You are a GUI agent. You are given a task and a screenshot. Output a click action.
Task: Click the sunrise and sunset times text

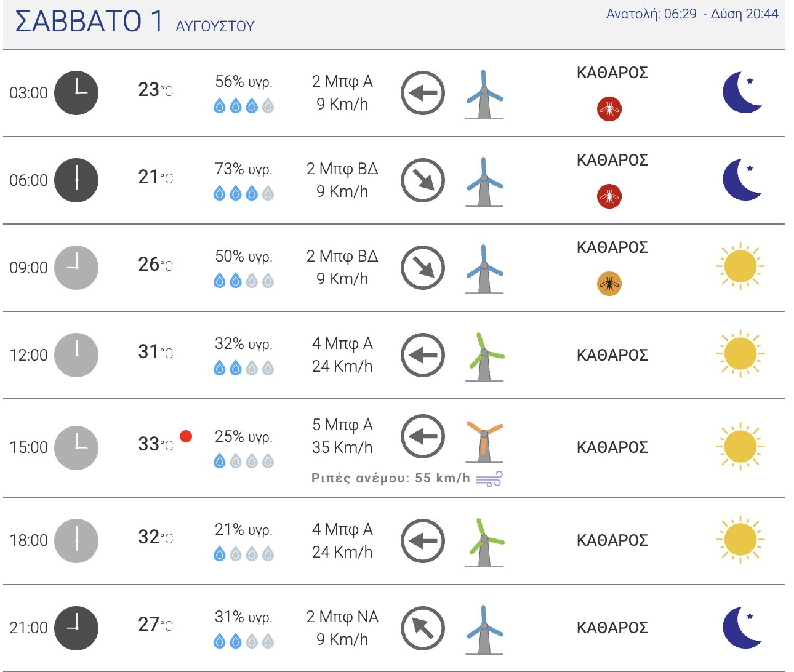click(x=692, y=14)
